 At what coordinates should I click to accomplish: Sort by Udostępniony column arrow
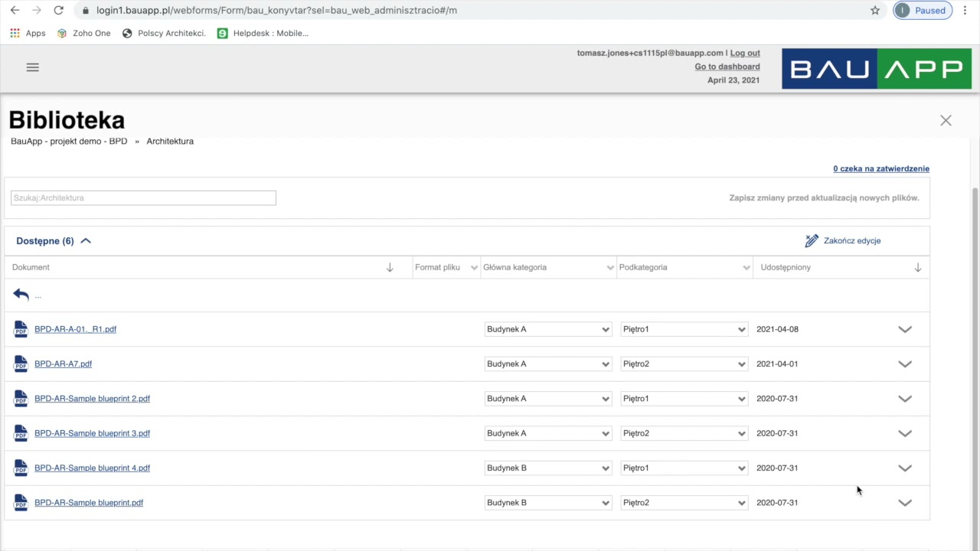(918, 267)
